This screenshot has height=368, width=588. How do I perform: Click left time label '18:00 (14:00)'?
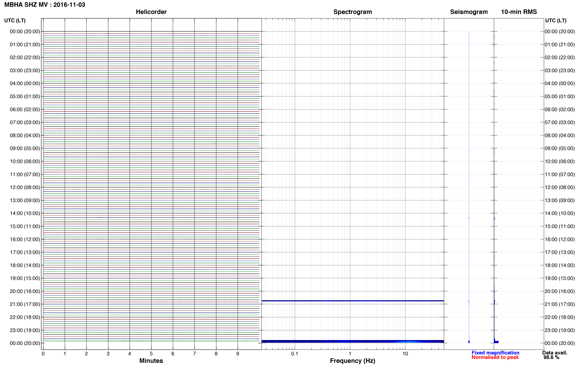[25, 265]
